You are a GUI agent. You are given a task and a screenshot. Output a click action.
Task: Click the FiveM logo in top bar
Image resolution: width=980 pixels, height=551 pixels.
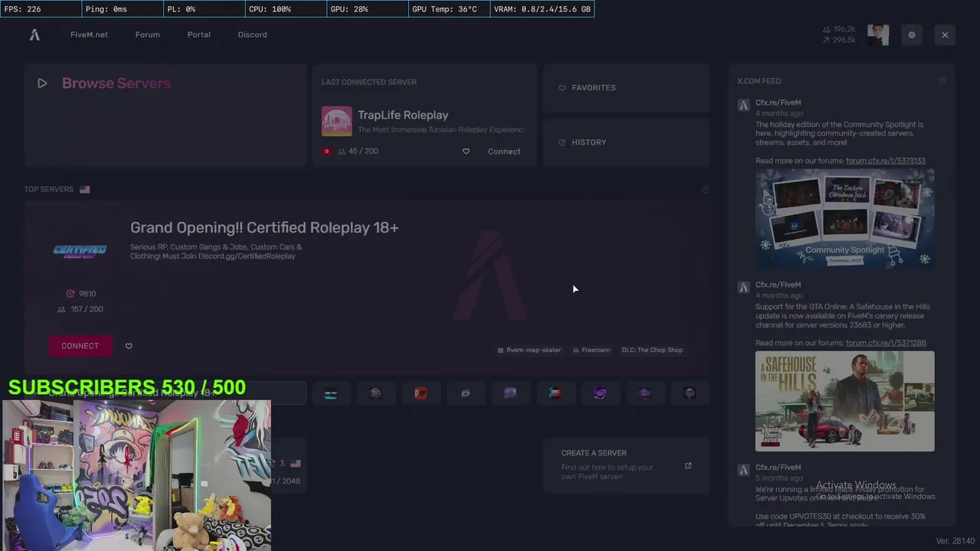(x=34, y=34)
